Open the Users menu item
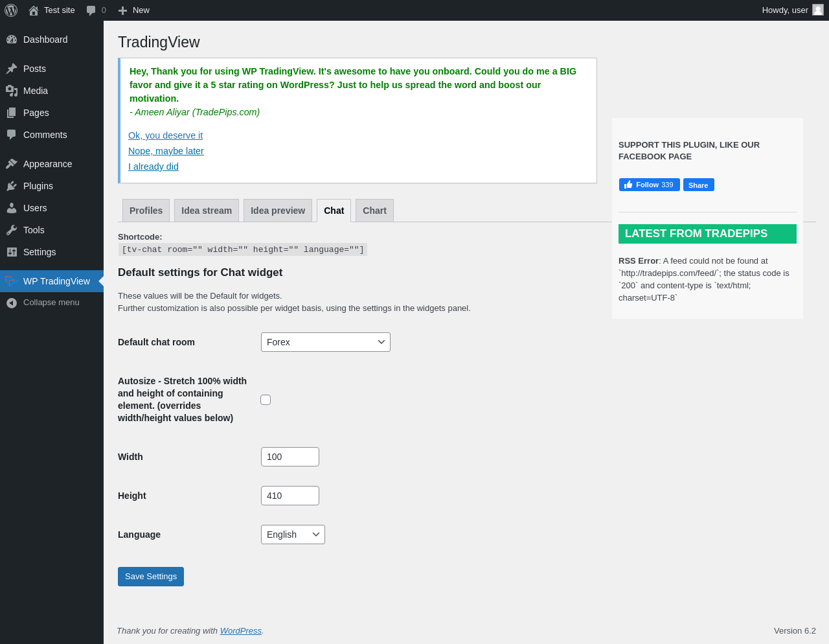 [x=52, y=208]
